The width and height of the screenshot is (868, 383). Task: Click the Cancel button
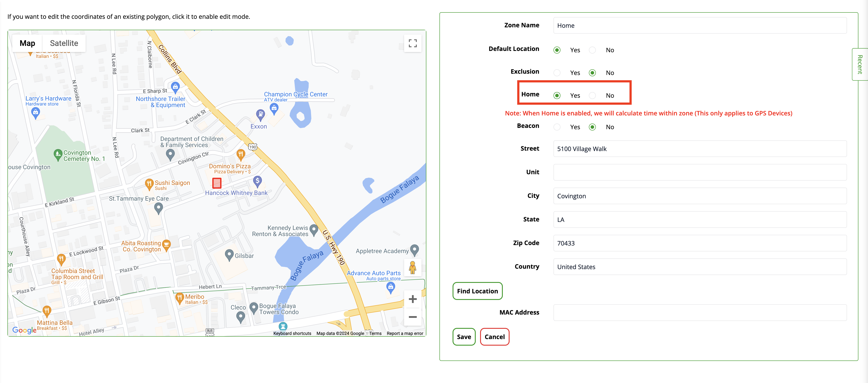pyautogui.click(x=494, y=337)
